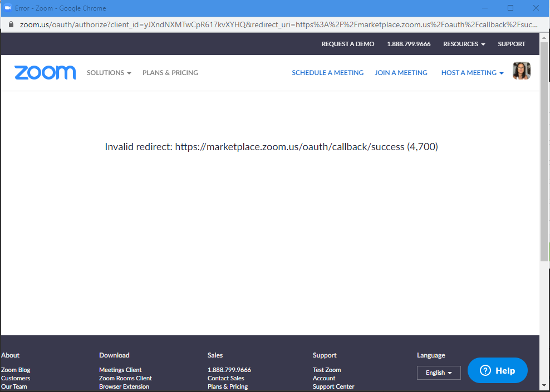This screenshot has height=392, width=550.
Task: Open the Customers footer link
Action: coord(16,378)
